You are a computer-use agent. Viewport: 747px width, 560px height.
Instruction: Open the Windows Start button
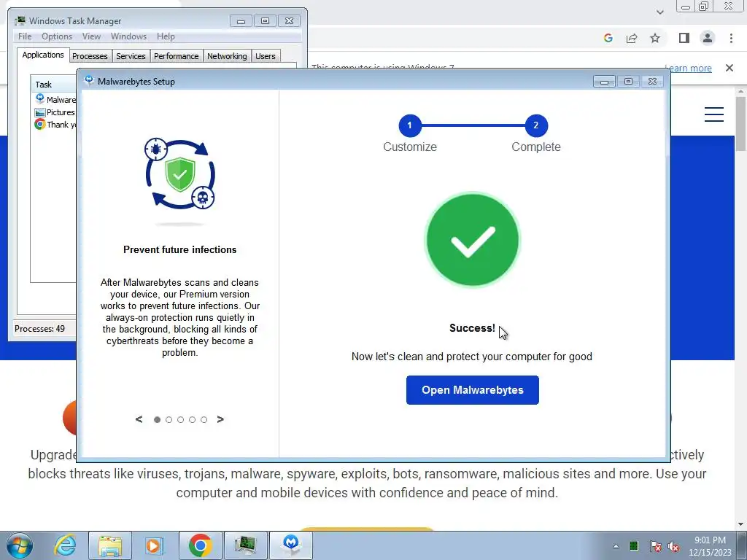coord(20,545)
